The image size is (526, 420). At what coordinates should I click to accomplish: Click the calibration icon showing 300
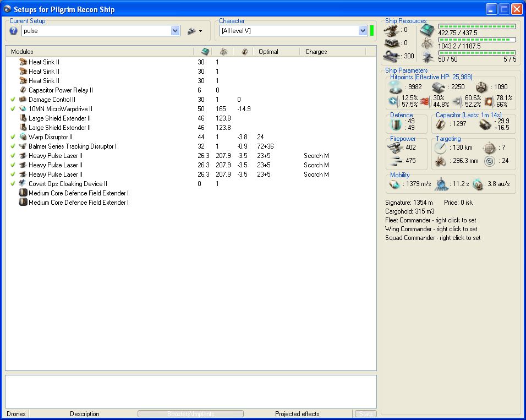(391, 56)
